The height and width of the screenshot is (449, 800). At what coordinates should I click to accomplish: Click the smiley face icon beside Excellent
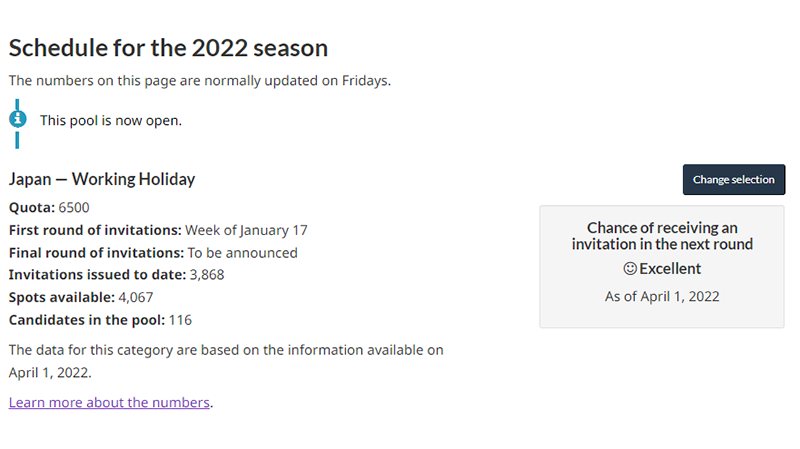(630, 268)
